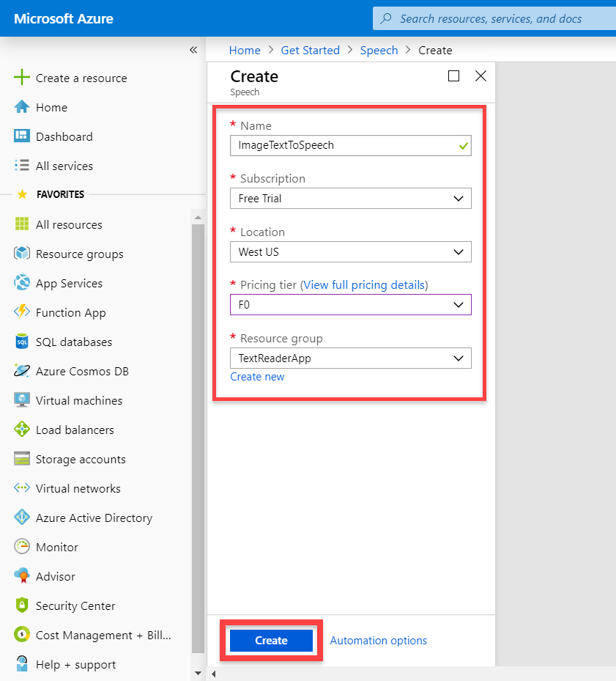Open Automation options link

tap(379, 641)
